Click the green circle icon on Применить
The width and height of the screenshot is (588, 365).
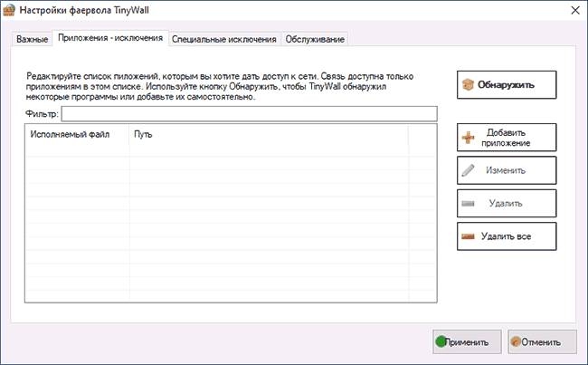441,341
